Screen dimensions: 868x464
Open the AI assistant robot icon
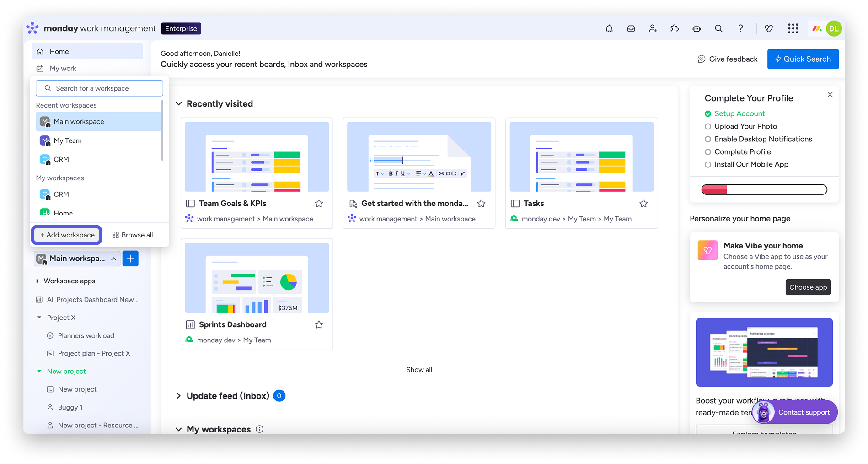point(697,29)
